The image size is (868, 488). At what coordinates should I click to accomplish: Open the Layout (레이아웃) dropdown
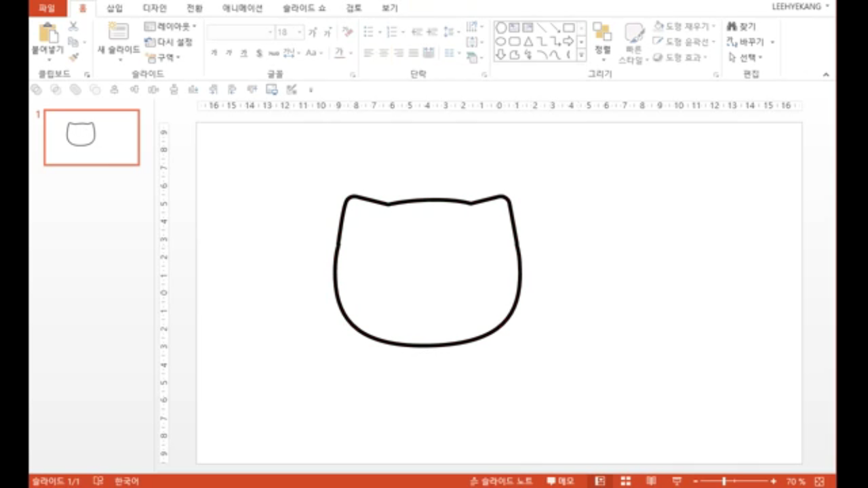[171, 26]
